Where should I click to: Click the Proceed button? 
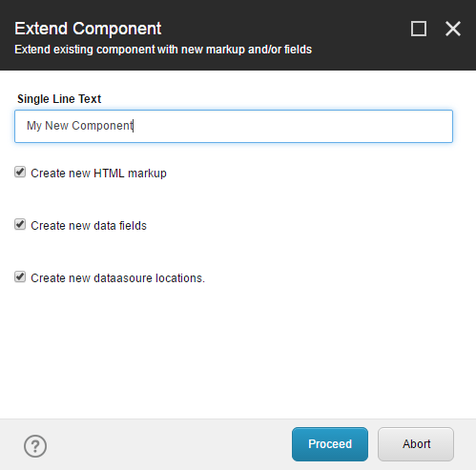[330, 444]
